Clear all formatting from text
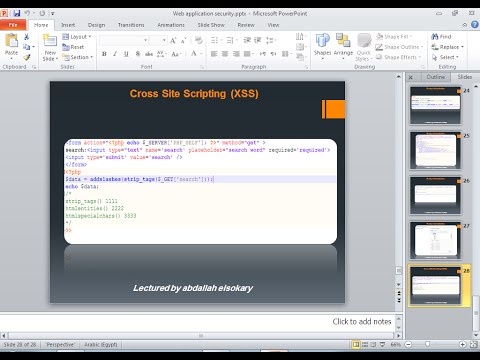480x360 pixels. tap(199, 40)
